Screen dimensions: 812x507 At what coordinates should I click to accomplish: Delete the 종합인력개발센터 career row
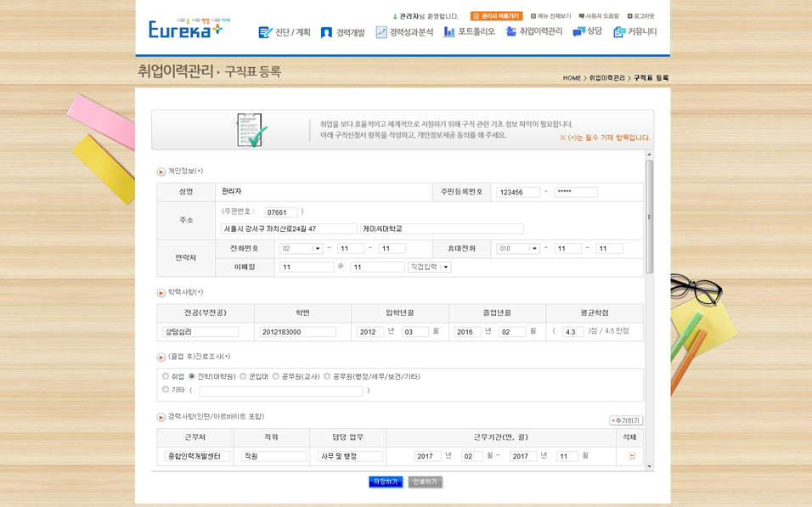pos(632,456)
